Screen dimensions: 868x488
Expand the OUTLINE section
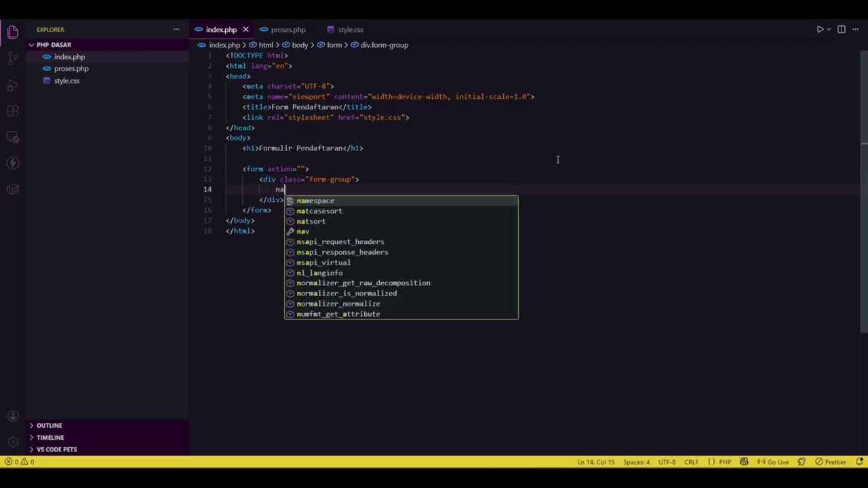49,426
